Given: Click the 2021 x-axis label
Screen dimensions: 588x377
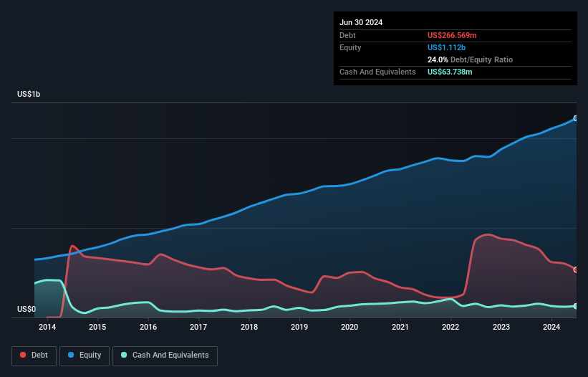Looking at the screenshot, I should pos(400,327).
